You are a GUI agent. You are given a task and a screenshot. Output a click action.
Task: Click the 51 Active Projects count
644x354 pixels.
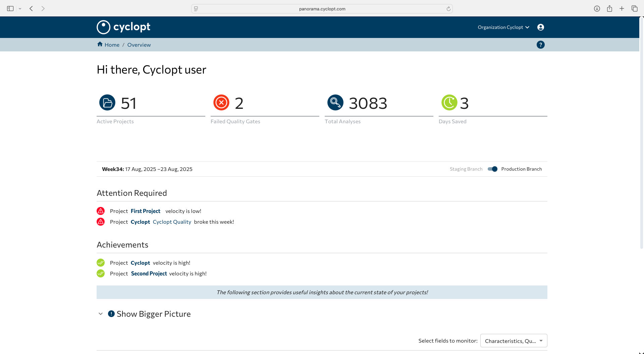(128, 103)
